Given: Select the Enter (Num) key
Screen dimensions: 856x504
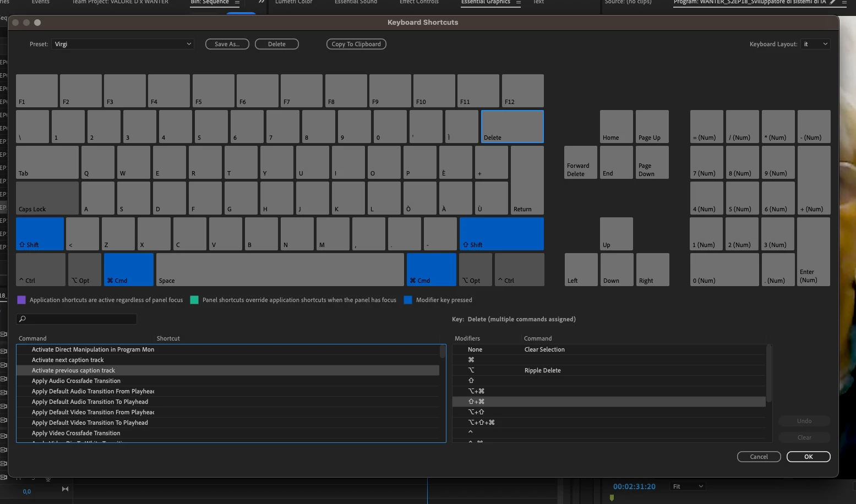Looking at the screenshot, I should tap(814, 251).
